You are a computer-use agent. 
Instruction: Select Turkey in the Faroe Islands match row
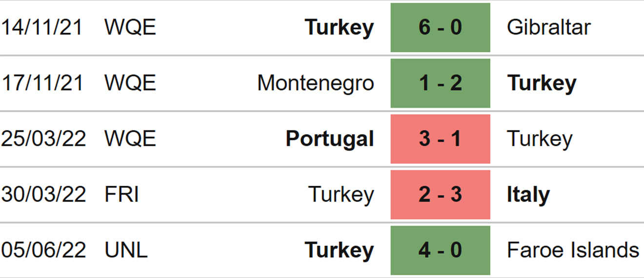[x=340, y=251]
